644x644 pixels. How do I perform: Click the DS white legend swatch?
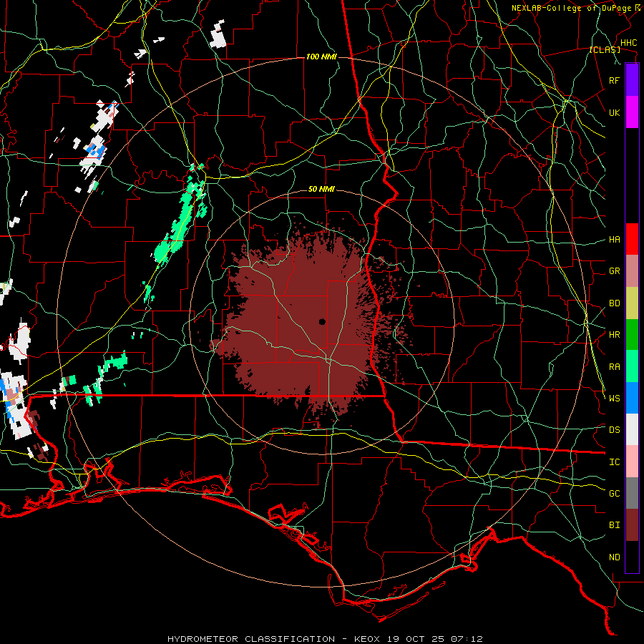632,429
